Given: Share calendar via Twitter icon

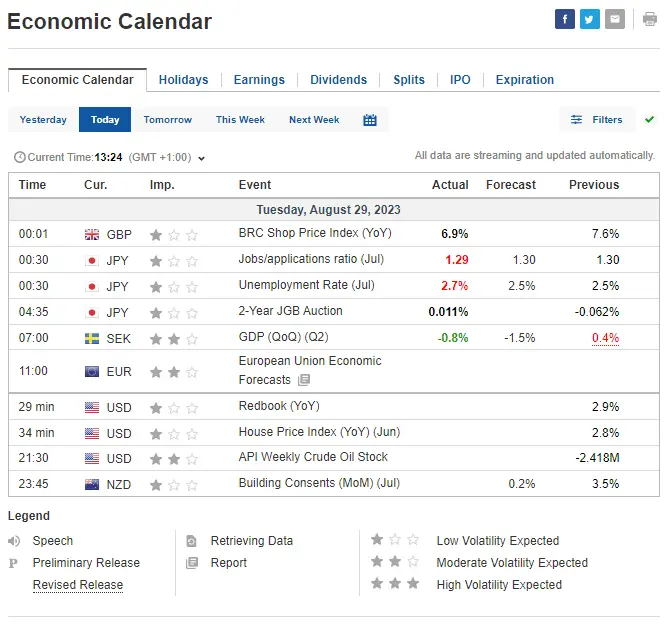Looking at the screenshot, I should [x=590, y=19].
